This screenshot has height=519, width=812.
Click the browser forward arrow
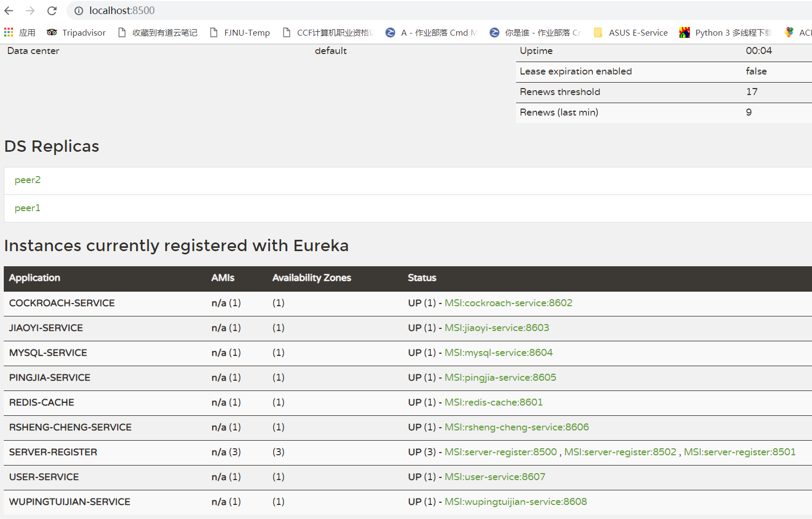[30, 11]
